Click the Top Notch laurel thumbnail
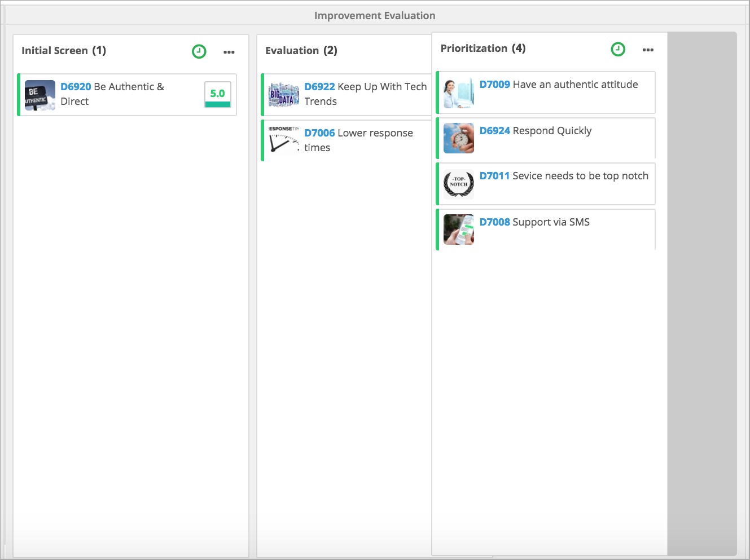The width and height of the screenshot is (750, 560). point(459,184)
